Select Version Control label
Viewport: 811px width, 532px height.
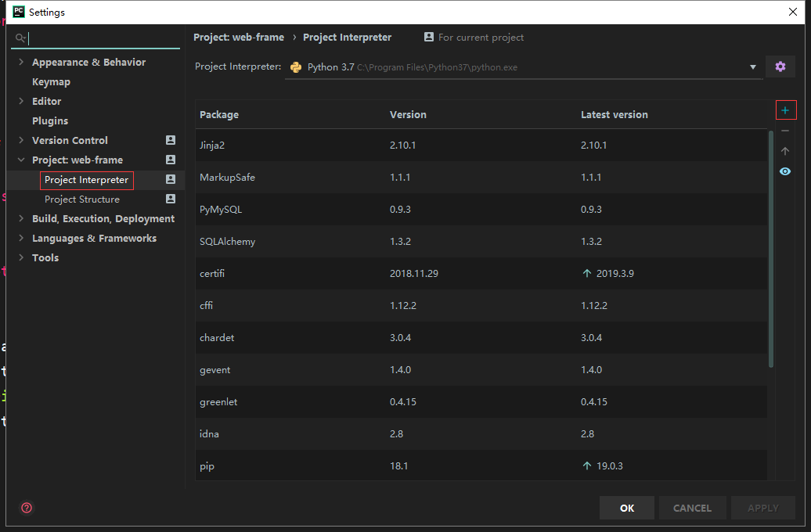pos(70,141)
